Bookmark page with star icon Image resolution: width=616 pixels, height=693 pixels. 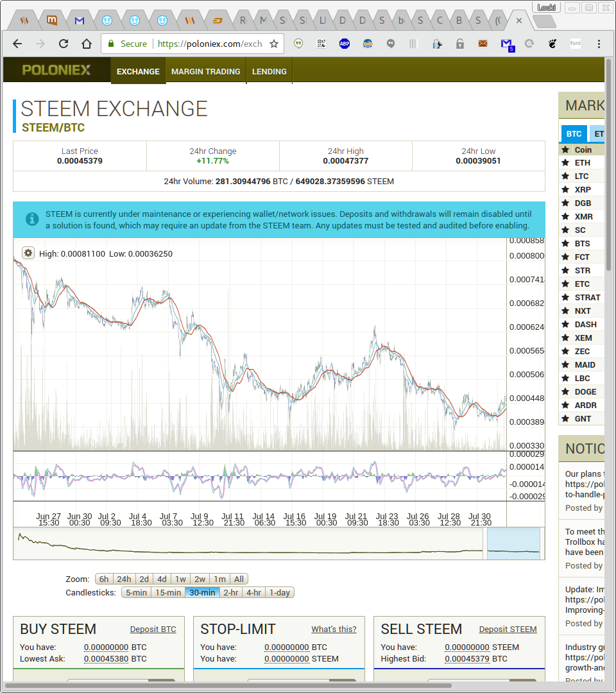click(x=274, y=44)
